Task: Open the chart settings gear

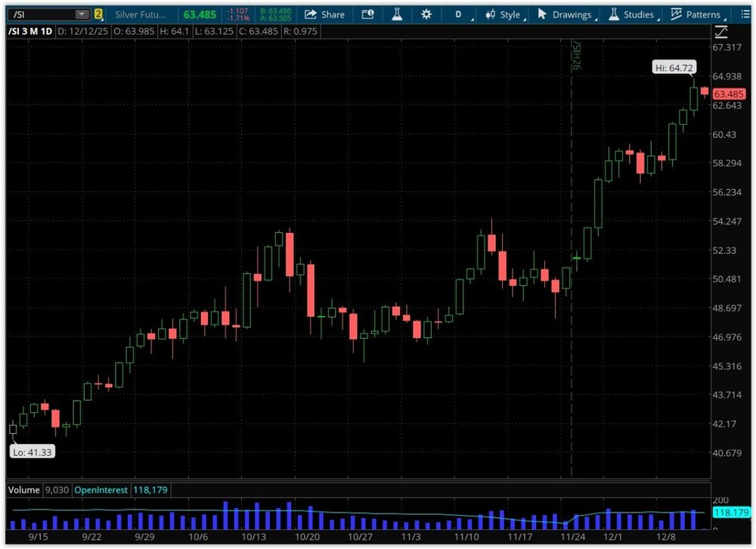Action: coord(426,14)
